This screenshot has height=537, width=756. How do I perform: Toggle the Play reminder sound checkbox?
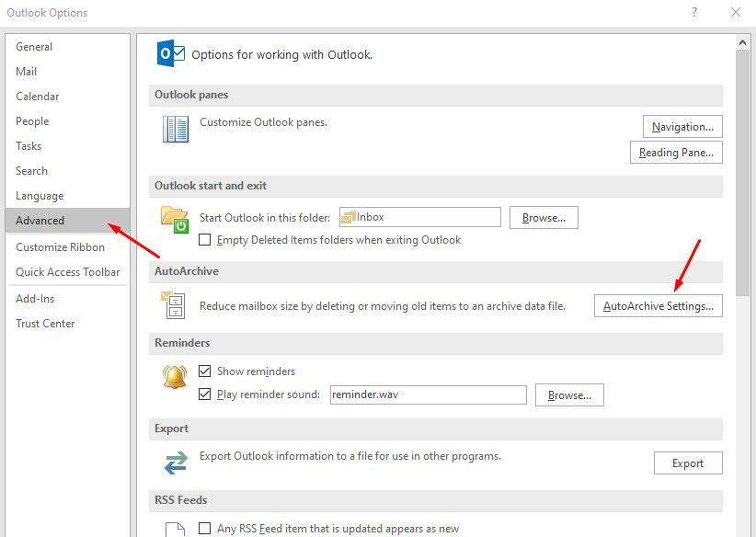click(205, 394)
